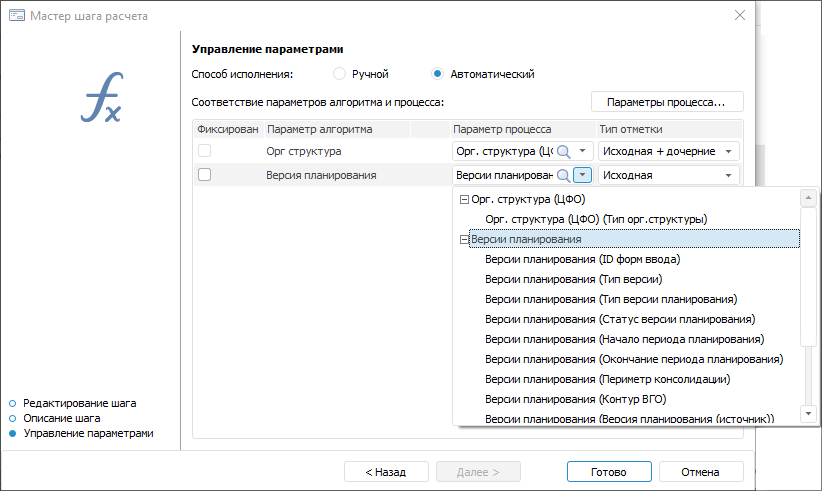The width and height of the screenshot is (822, 491).
Task: Click Параметр процесса column header
Action: point(502,129)
